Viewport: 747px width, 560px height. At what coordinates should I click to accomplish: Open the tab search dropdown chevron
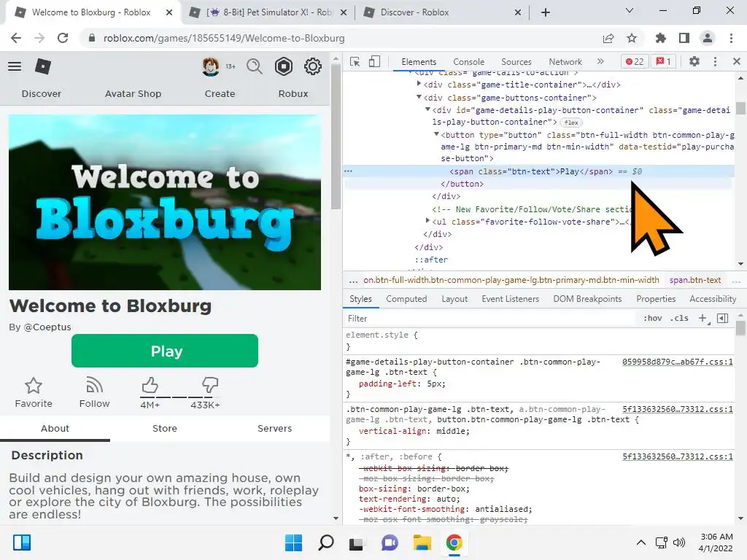[x=630, y=10]
